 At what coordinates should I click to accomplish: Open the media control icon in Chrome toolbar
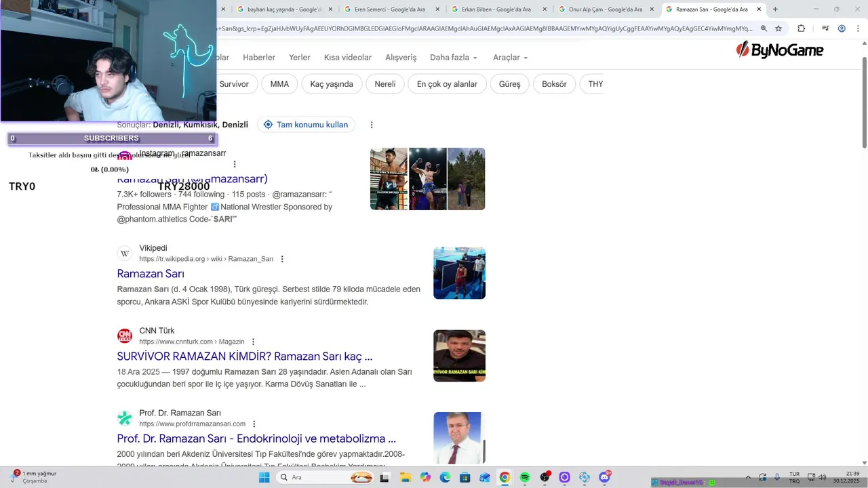click(x=825, y=28)
